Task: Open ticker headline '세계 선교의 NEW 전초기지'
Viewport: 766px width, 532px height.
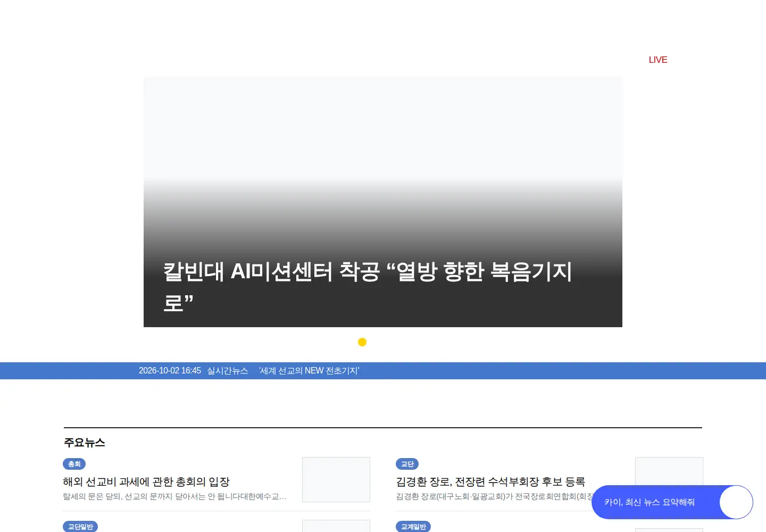Action: (x=309, y=371)
